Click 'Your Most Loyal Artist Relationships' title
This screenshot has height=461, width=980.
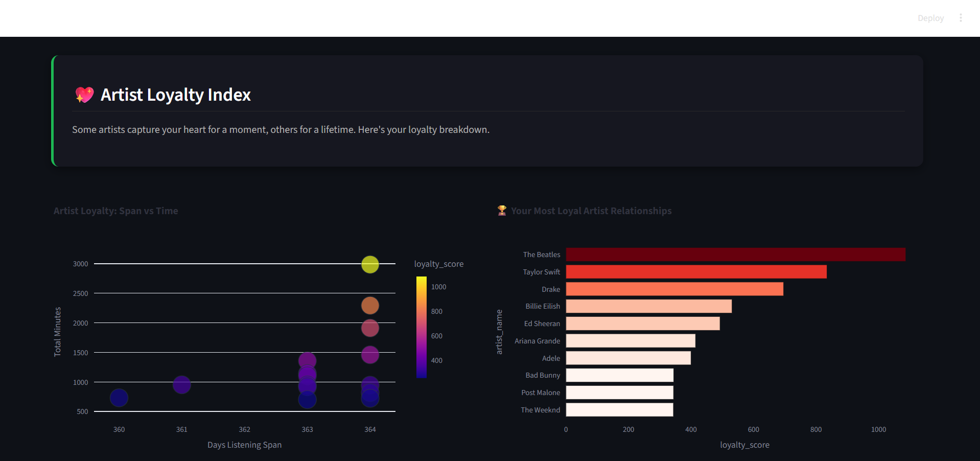(591, 211)
